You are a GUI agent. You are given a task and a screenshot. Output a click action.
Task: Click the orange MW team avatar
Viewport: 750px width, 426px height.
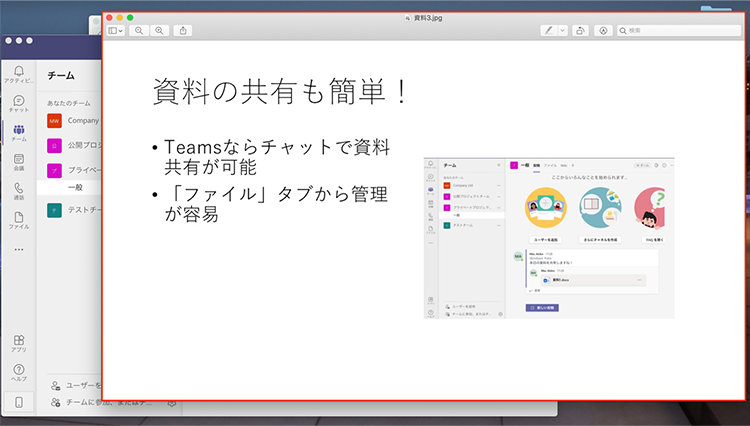[54, 120]
